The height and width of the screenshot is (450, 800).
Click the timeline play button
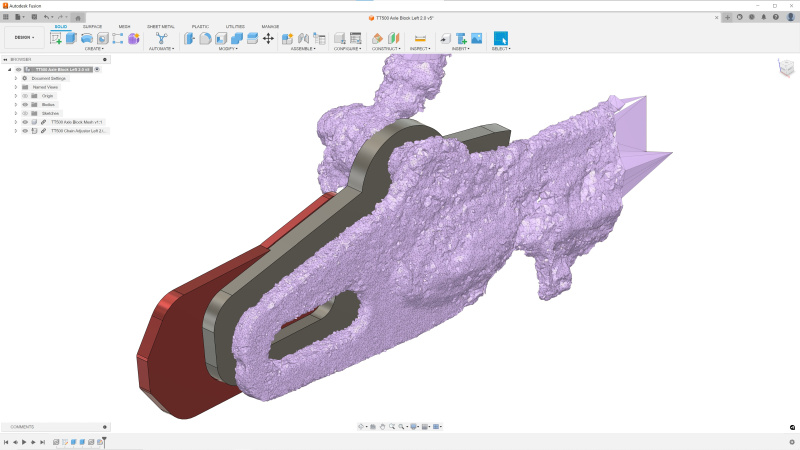(x=24, y=441)
